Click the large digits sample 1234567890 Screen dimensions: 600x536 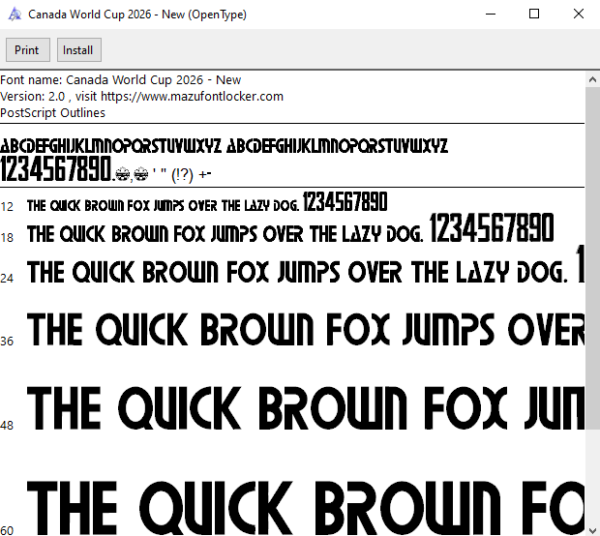coord(56,168)
